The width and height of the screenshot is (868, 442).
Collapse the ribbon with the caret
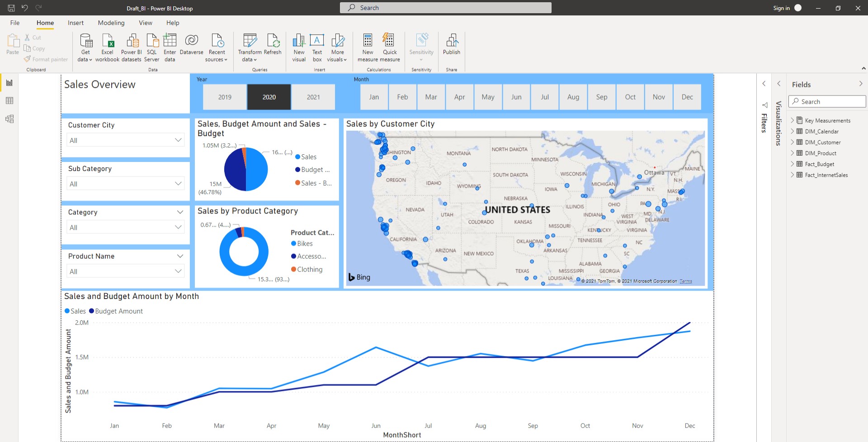(x=863, y=69)
